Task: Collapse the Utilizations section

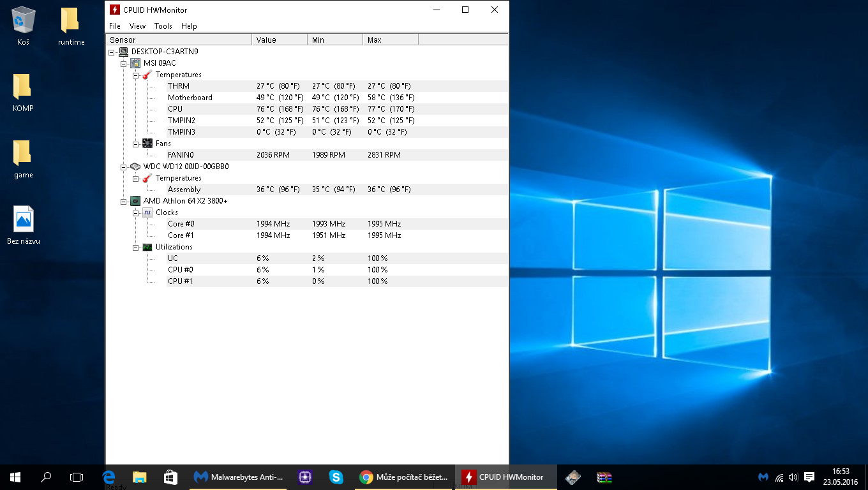Action: tap(136, 247)
